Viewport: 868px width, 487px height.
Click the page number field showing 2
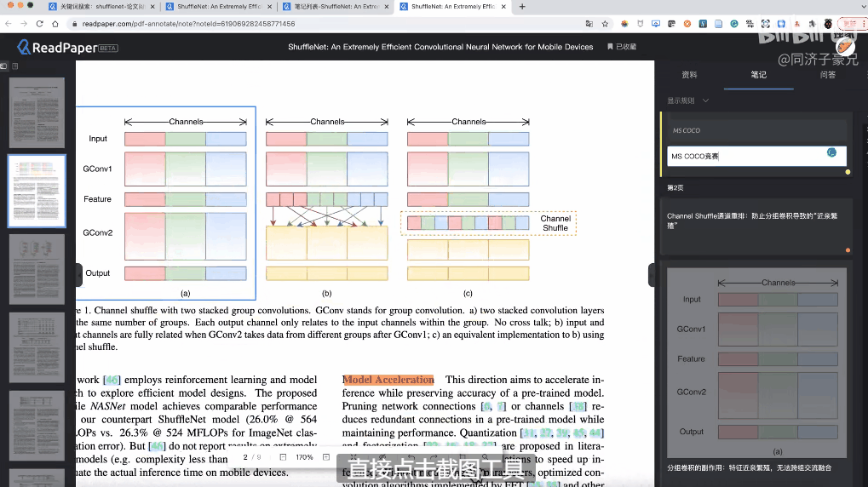click(245, 457)
